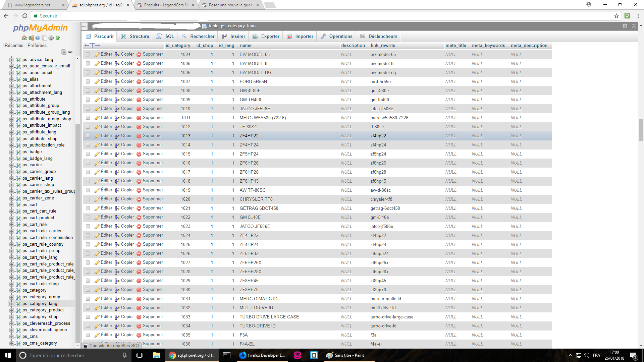
Task: Click the pencil Éditer icon for row 1013
Action: click(x=97, y=136)
